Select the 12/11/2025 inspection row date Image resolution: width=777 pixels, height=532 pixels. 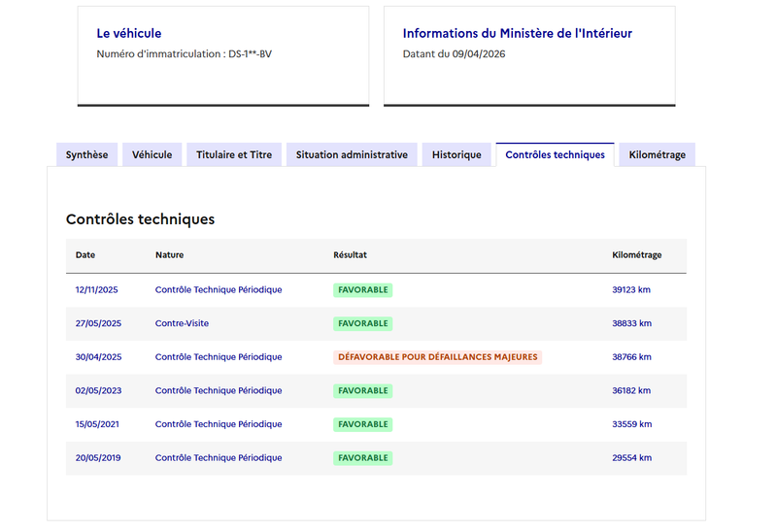tap(96, 289)
